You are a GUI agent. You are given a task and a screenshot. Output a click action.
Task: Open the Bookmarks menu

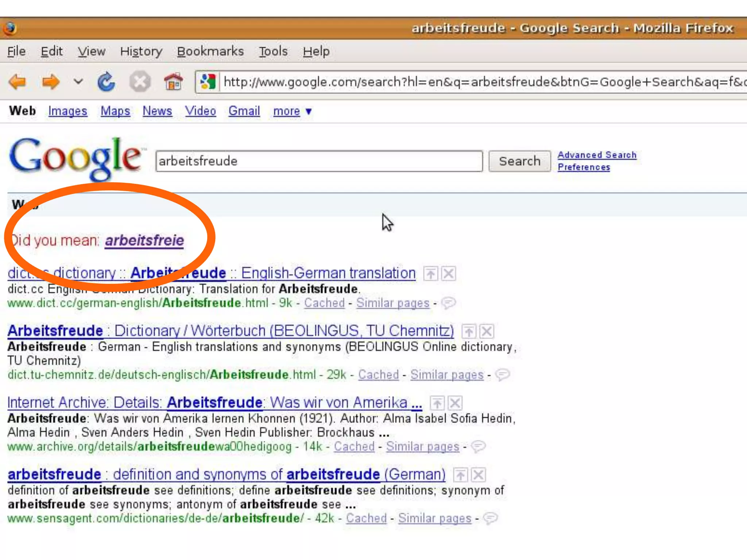point(210,51)
